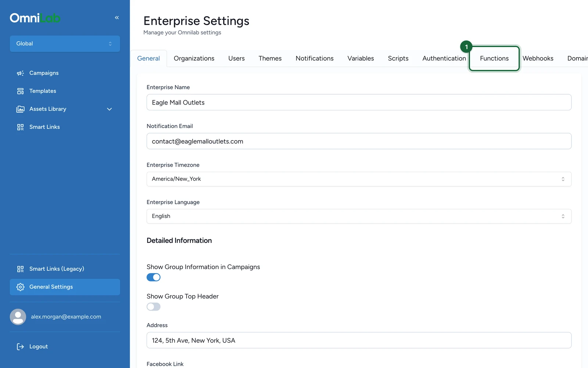The width and height of the screenshot is (588, 368).
Task: Open the Notifications tab
Action: tap(315, 59)
